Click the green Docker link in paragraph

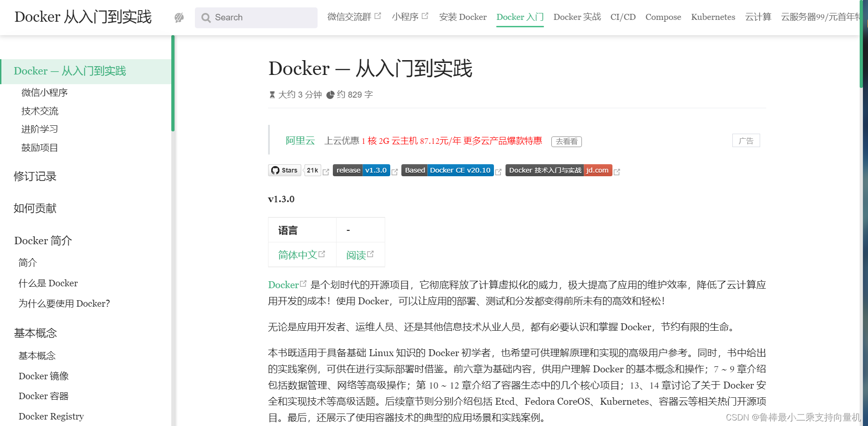(x=283, y=285)
